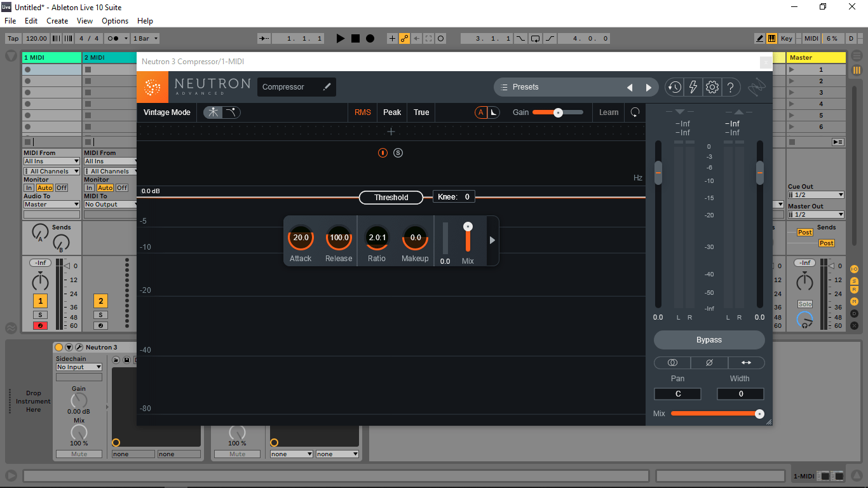Toggle Track 2 activator button
Viewport: 868px width, 488px height.
pyautogui.click(x=100, y=301)
